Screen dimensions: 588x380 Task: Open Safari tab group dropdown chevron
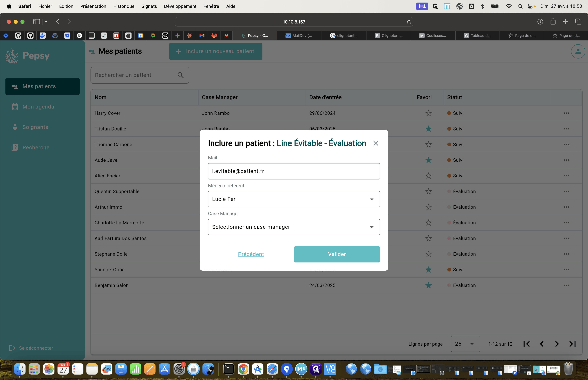pos(46,22)
